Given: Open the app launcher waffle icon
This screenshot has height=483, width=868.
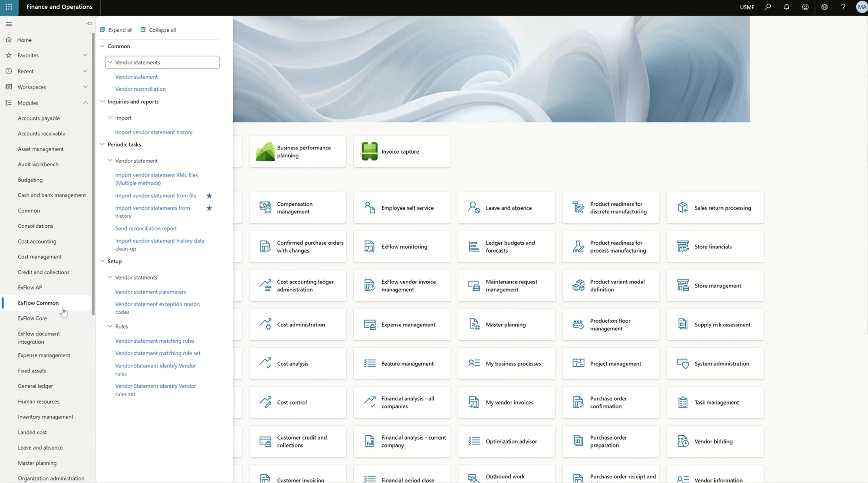Looking at the screenshot, I should coord(9,7).
